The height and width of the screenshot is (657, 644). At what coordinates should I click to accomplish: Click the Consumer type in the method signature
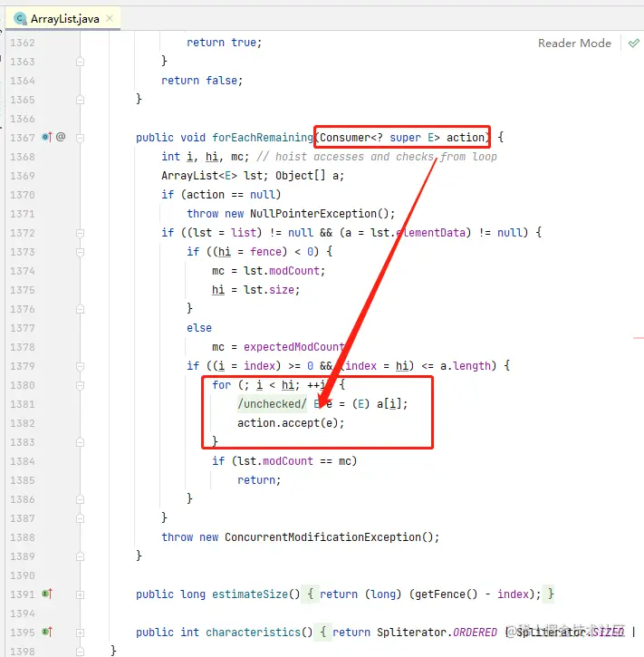[345, 138]
